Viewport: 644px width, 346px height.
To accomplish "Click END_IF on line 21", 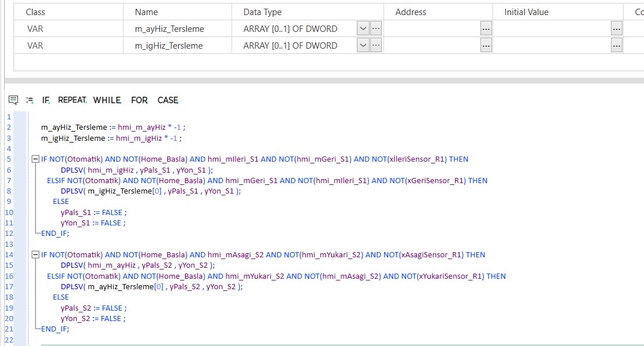I will point(55,329).
